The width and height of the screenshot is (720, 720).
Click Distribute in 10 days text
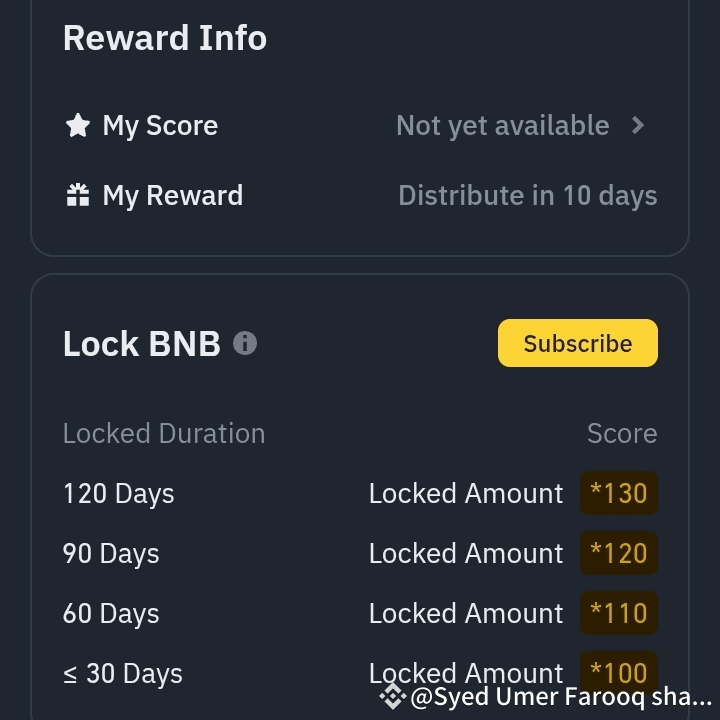pyautogui.click(x=528, y=196)
